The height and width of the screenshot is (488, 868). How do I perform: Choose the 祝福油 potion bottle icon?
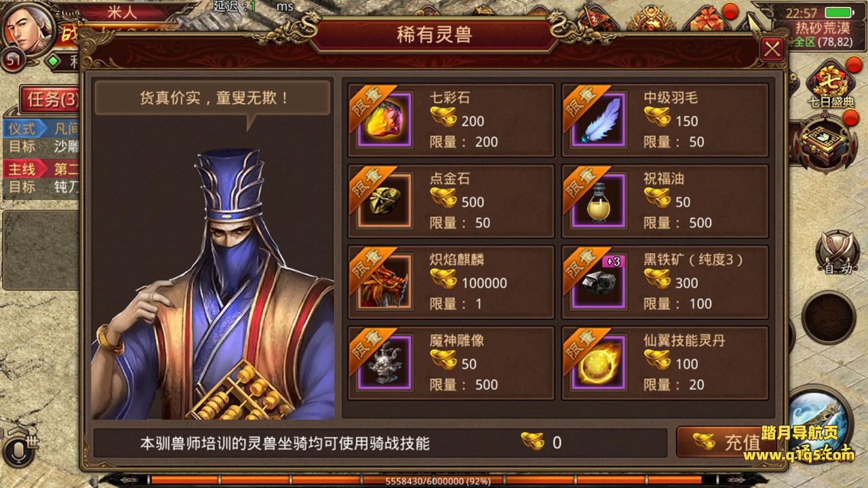597,201
